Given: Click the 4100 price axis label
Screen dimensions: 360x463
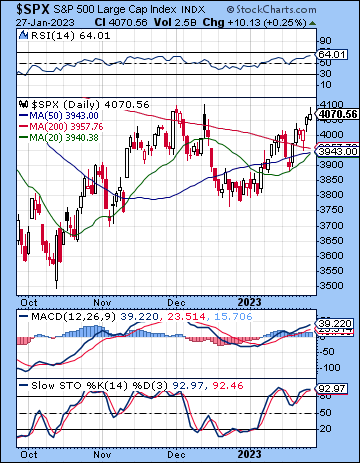Looking at the screenshot, I should click(x=331, y=105).
